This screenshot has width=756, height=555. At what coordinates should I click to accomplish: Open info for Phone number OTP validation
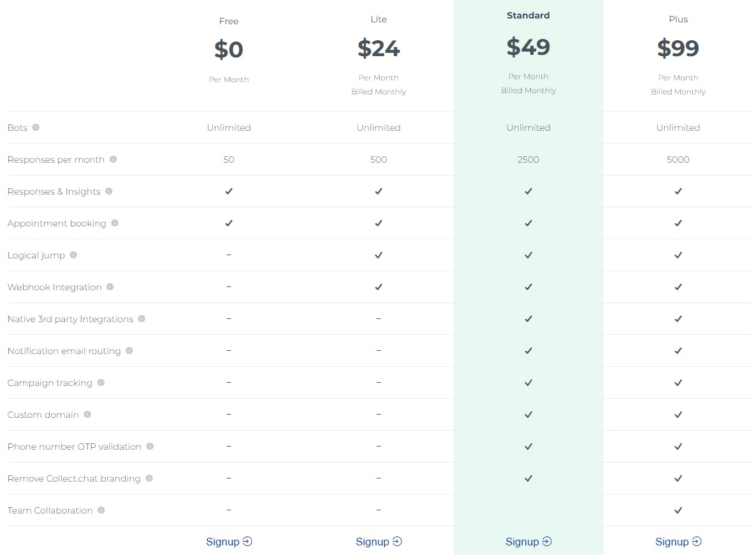point(150,447)
